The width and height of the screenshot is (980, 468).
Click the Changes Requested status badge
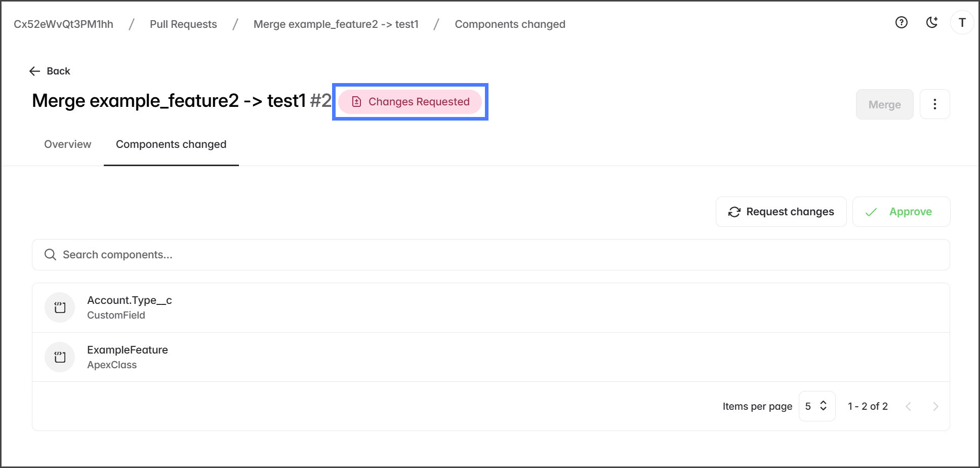(x=410, y=102)
